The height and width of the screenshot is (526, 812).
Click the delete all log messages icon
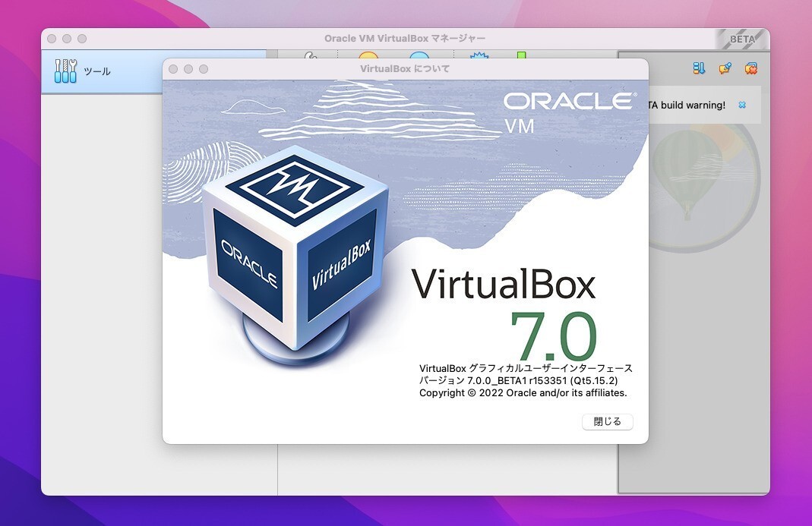click(750, 68)
